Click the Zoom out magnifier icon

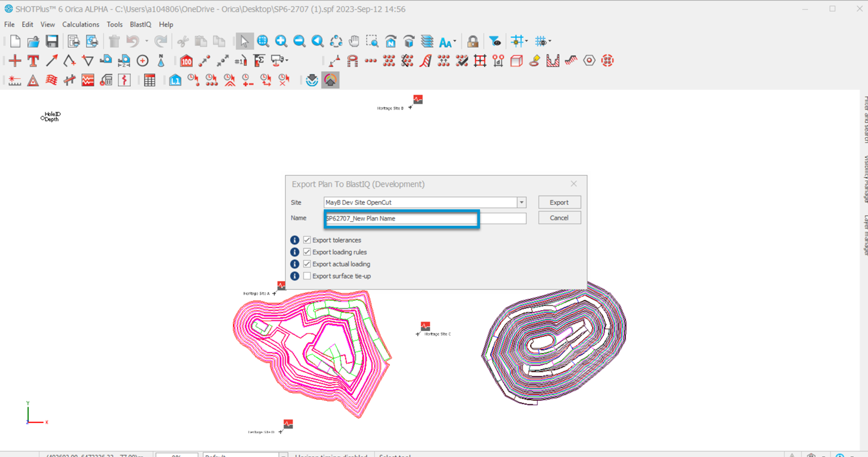pyautogui.click(x=299, y=41)
